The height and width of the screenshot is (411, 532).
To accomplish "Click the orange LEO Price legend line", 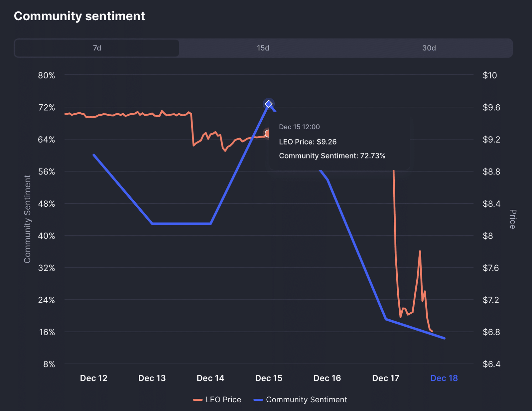I will [x=198, y=400].
